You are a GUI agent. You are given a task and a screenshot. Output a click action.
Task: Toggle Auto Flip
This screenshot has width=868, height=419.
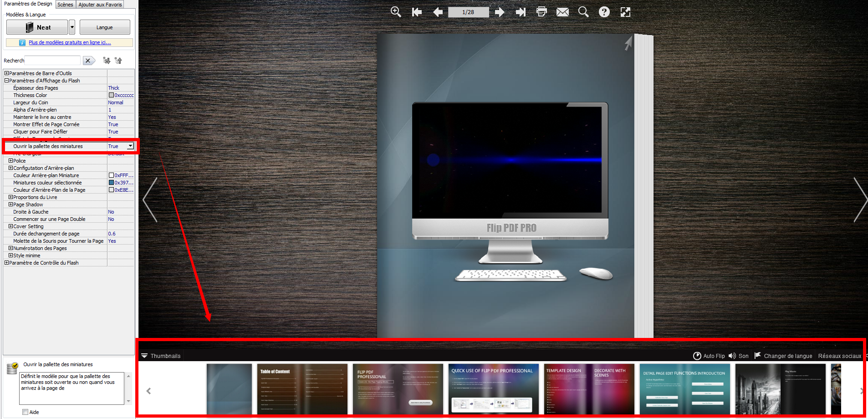(709, 356)
